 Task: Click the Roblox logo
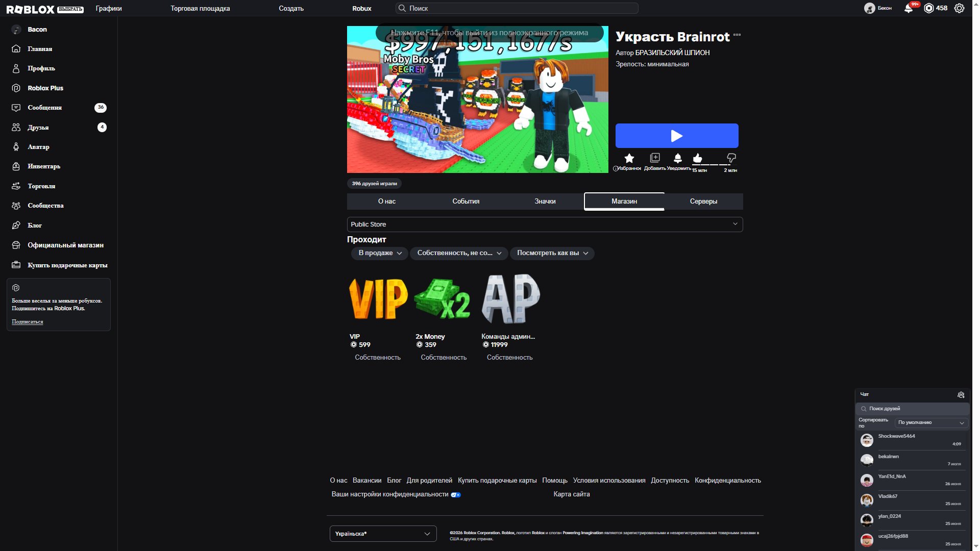pyautogui.click(x=30, y=9)
